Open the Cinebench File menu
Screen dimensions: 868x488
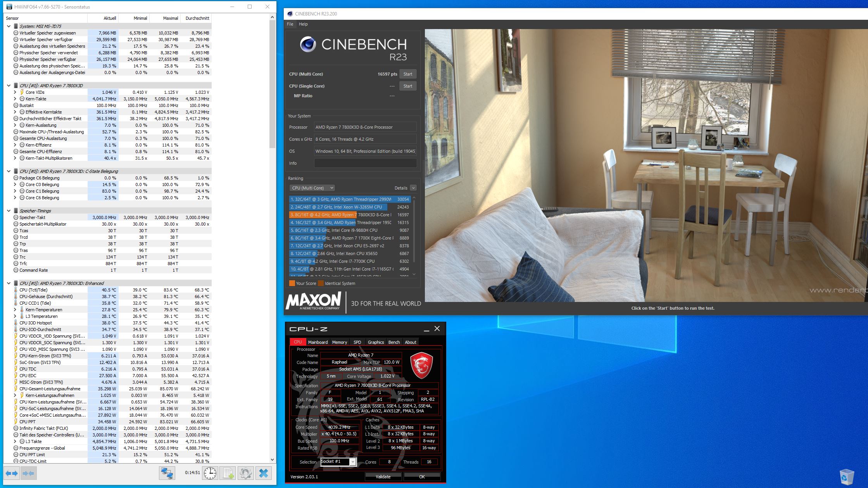coord(290,24)
